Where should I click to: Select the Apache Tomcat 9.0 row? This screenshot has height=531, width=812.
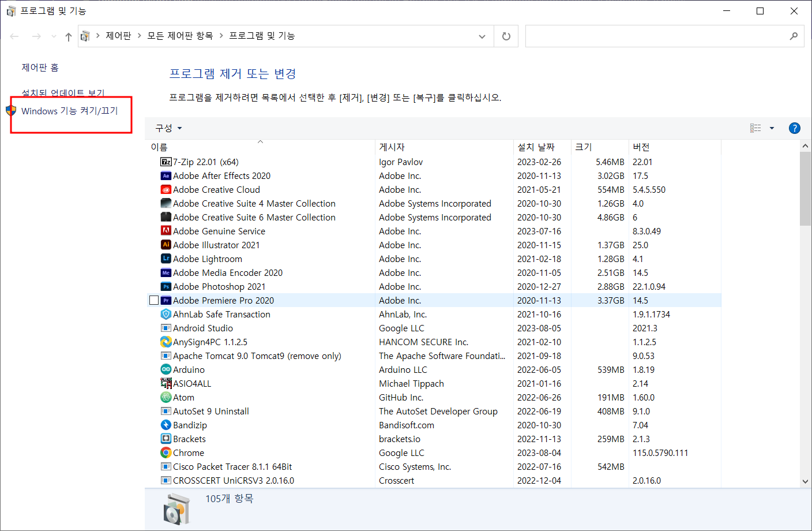tap(434, 356)
